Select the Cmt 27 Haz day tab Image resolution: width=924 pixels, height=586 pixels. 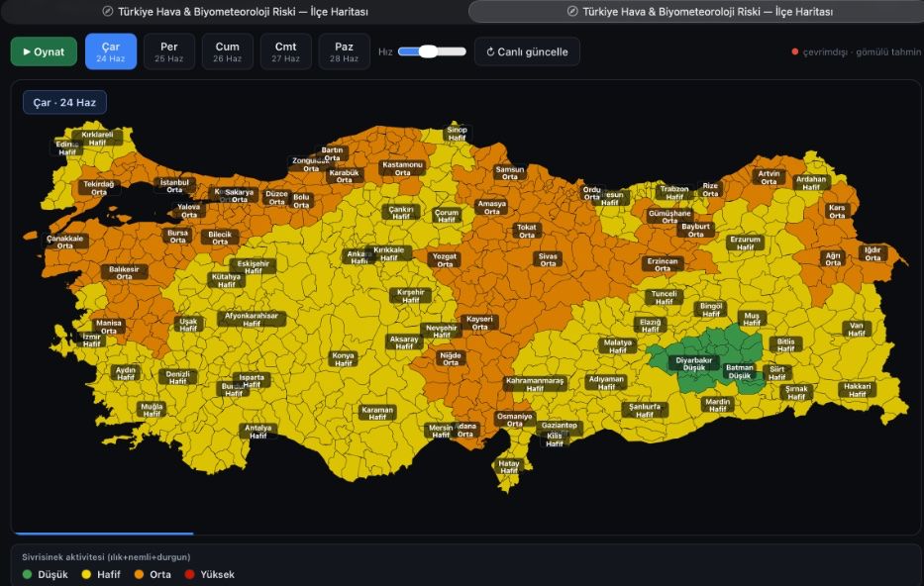click(286, 51)
